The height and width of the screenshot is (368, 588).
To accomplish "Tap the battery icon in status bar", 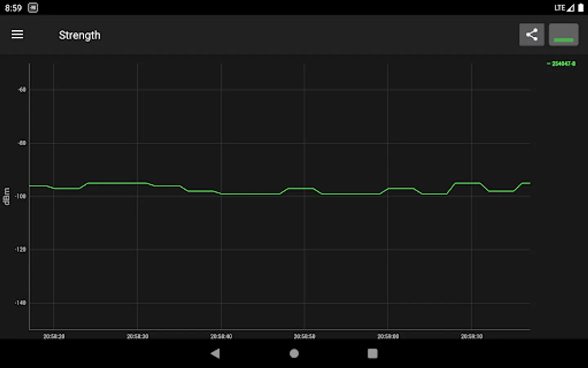I will (581, 8).
